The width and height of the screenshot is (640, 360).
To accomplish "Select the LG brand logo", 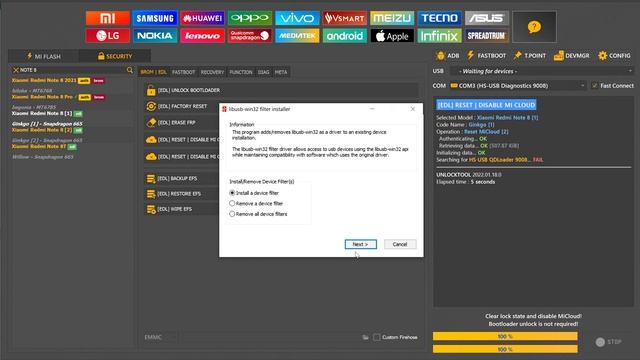I will 108,36.
